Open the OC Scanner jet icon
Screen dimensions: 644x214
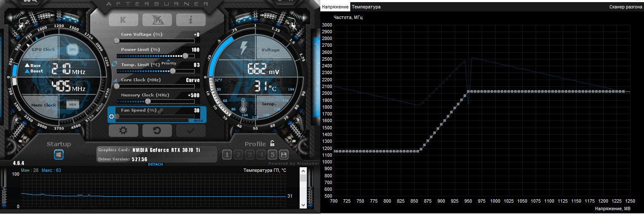coord(157,19)
